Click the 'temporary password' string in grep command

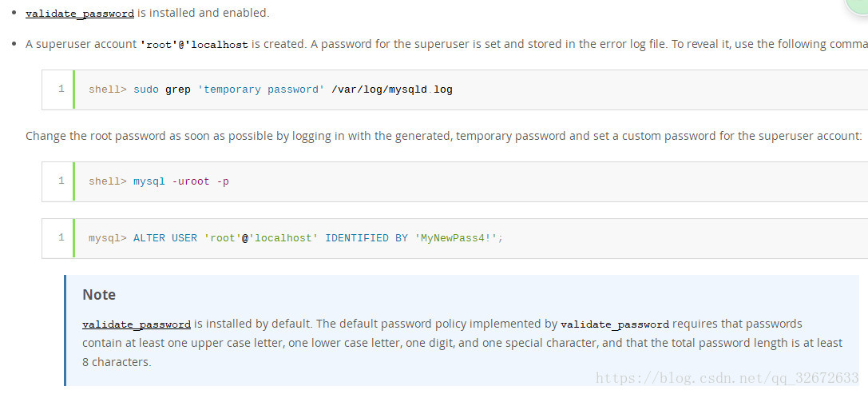[260, 90]
